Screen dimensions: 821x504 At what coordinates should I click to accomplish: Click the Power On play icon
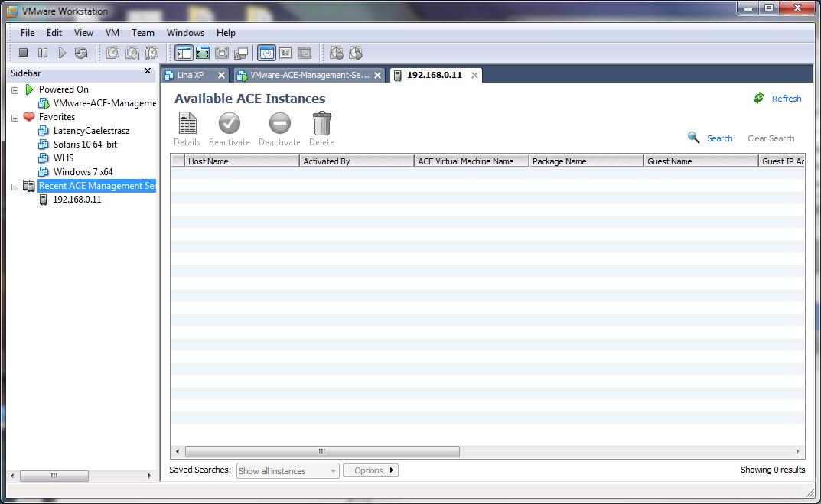(x=62, y=53)
